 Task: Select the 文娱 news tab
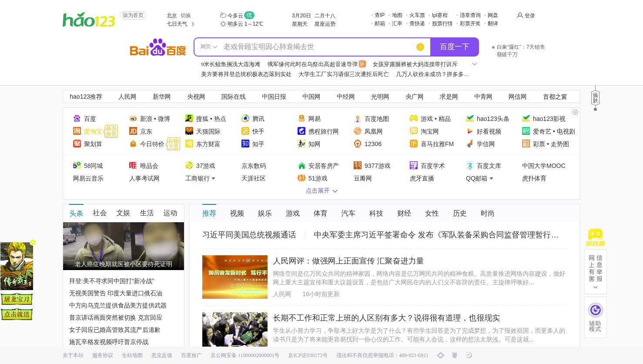point(123,213)
